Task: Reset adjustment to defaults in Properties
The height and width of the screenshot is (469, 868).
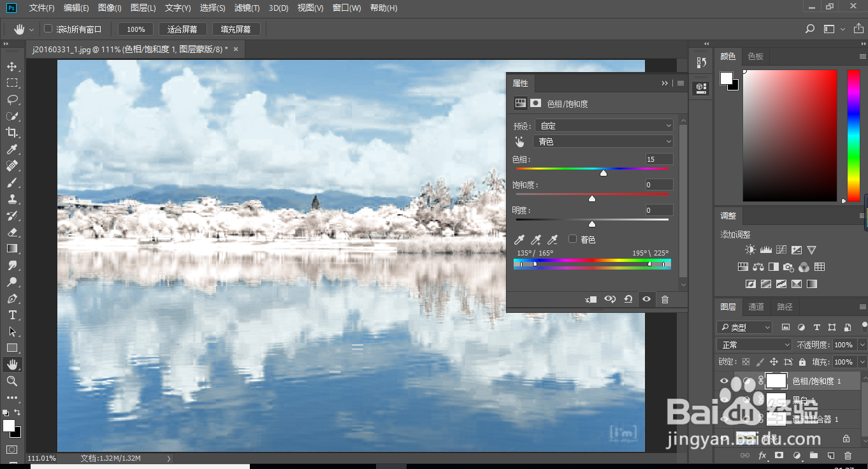Action: pyautogui.click(x=628, y=299)
